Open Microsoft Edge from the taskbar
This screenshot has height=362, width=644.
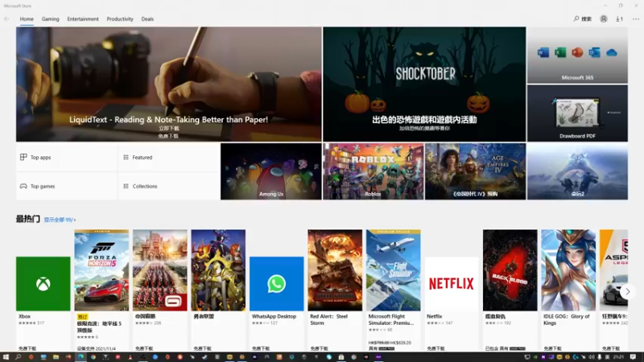click(81, 357)
